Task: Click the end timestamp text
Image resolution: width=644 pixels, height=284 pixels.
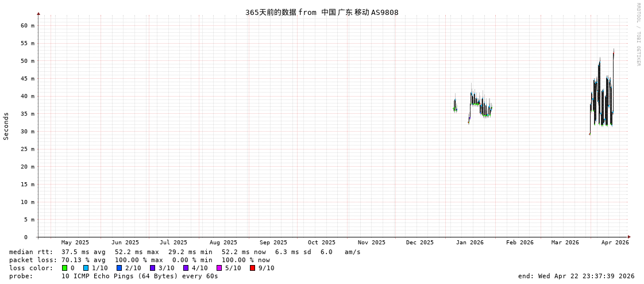Action: [576, 276]
